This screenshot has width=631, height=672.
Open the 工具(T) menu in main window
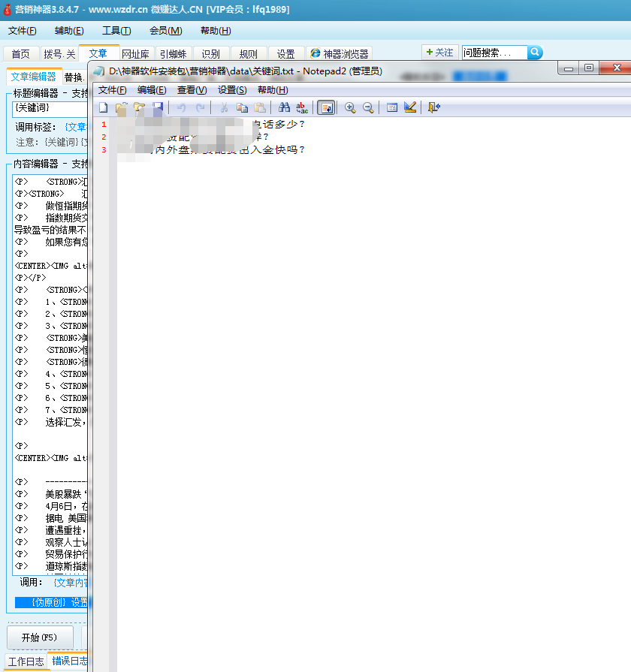pyautogui.click(x=116, y=31)
